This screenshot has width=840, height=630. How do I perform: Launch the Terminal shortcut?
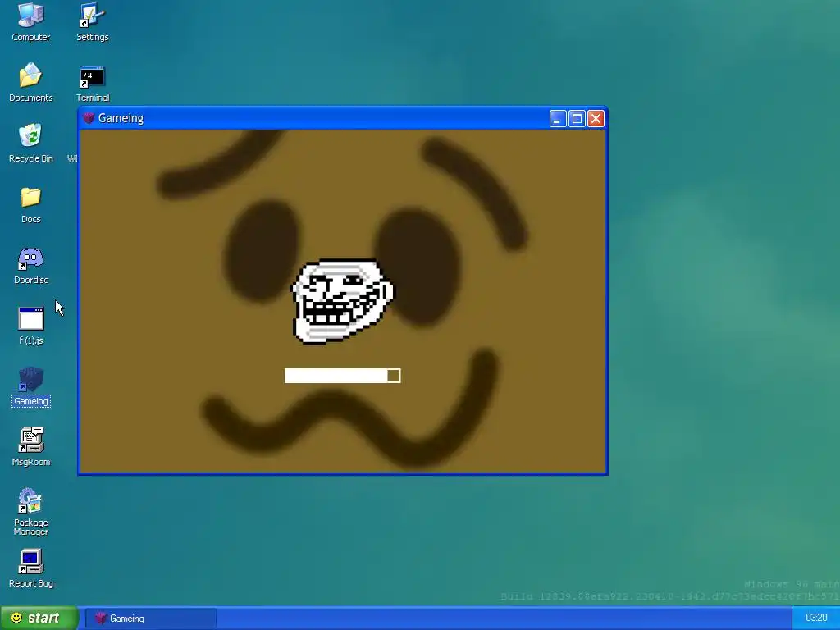(x=92, y=82)
